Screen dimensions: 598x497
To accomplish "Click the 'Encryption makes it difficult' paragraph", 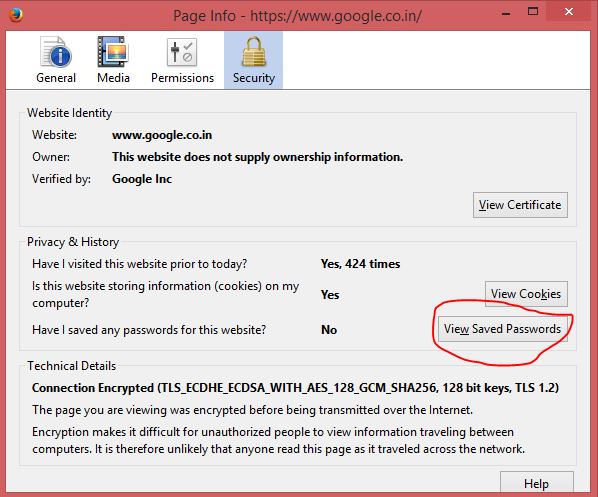I will click(278, 440).
